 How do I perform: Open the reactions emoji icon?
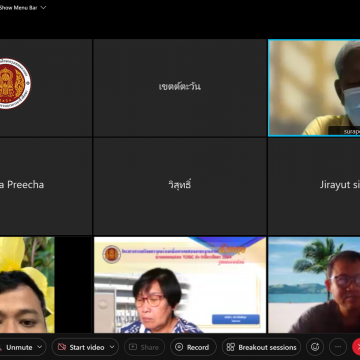(315, 347)
